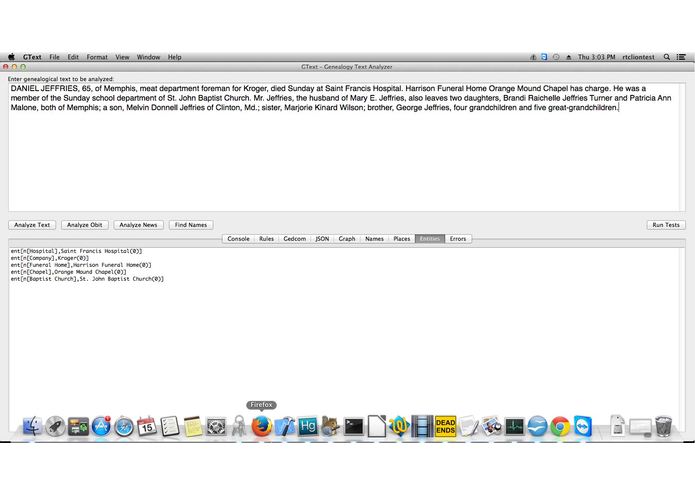Click the eject icon in menu bar
The image size is (695, 494).
pos(569,57)
